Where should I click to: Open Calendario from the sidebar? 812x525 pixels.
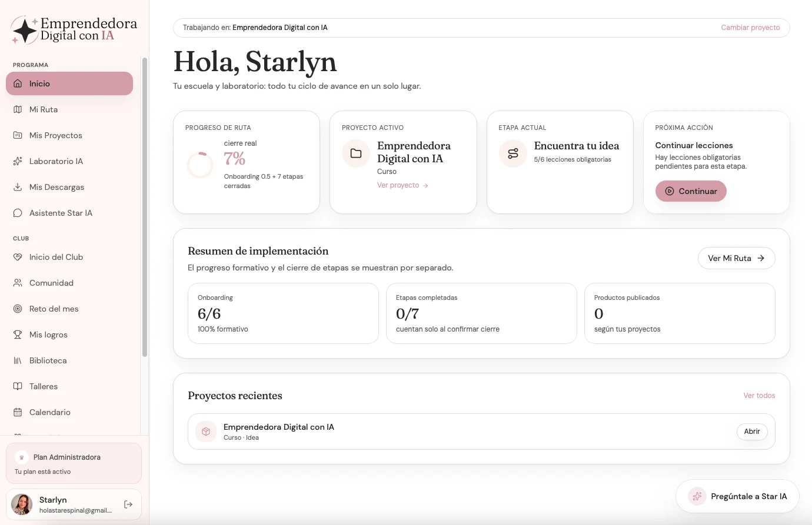(x=69, y=412)
